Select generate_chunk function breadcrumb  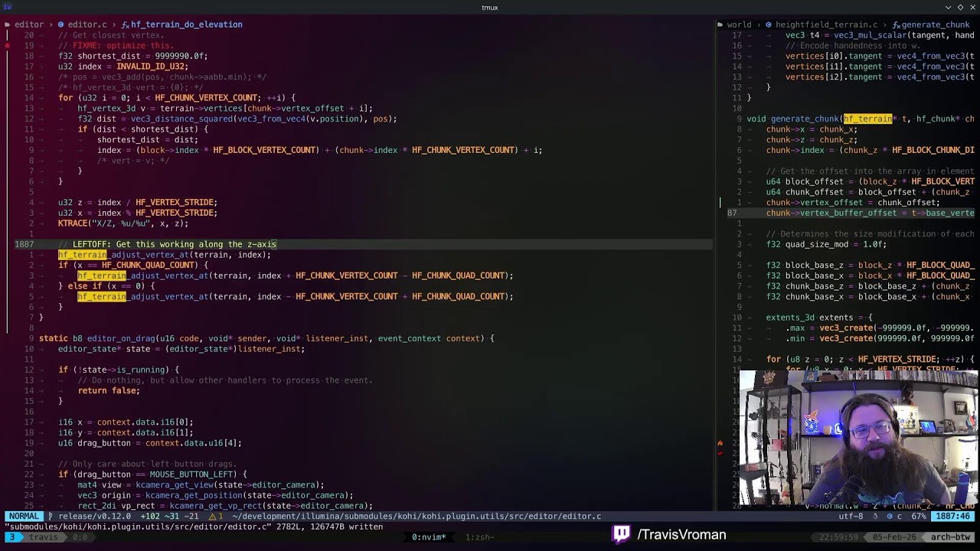tap(930, 24)
